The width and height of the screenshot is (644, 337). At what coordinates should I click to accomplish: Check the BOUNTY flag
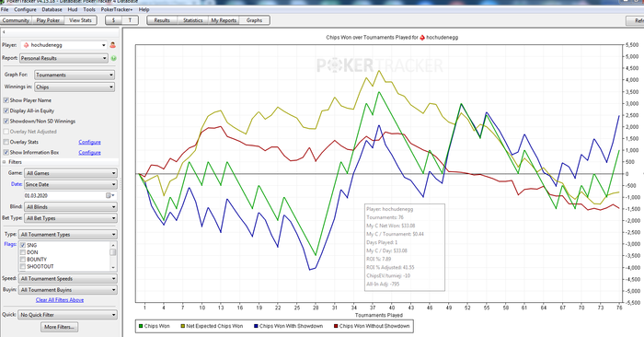click(23, 260)
